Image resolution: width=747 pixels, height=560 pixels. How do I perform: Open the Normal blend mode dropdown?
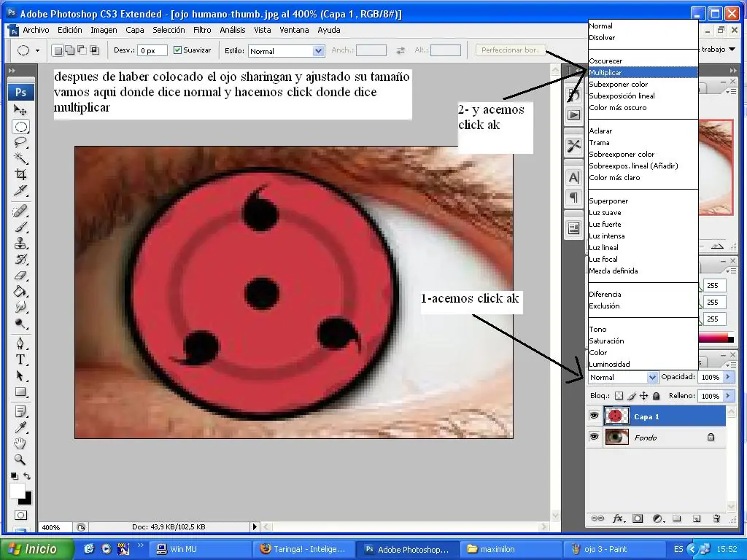point(623,377)
